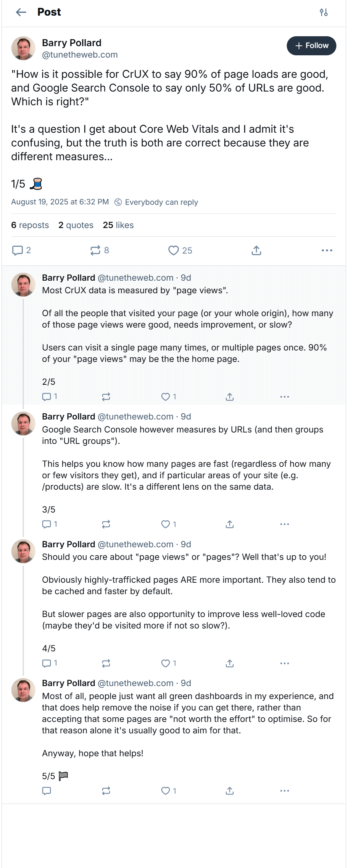
Task: View the 6 reposts list
Action: (x=30, y=225)
